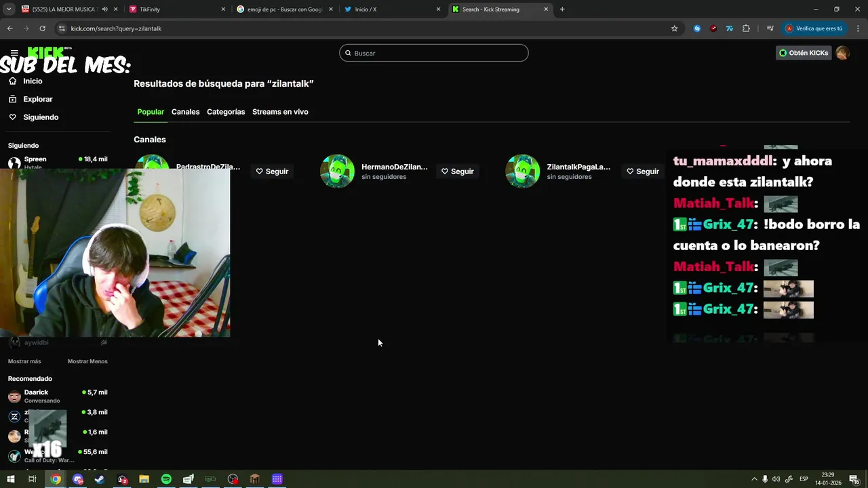
Task: Open Inicio link in sidebar
Action: click(x=33, y=81)
